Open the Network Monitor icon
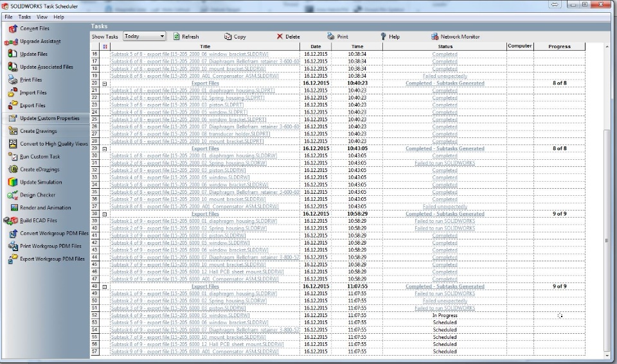Screen dimensions: 617x364 [x=435, y=37]
